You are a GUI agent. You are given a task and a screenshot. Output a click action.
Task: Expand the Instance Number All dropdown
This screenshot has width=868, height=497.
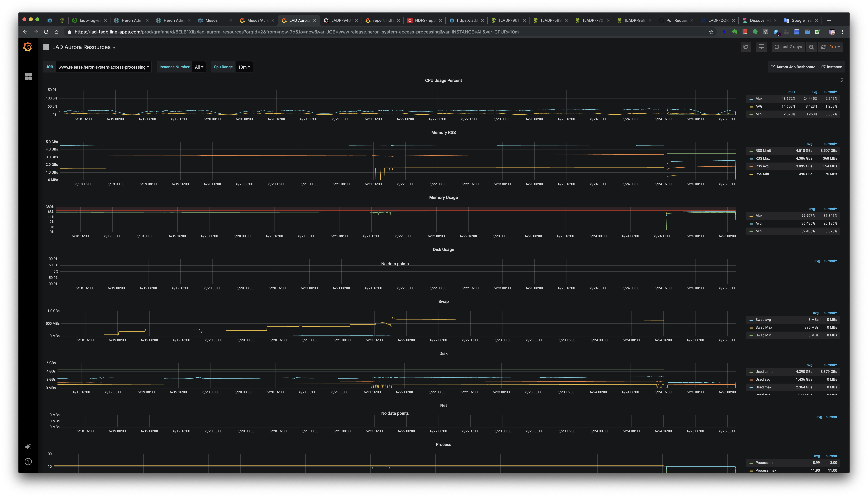click(x=199, y=67)
